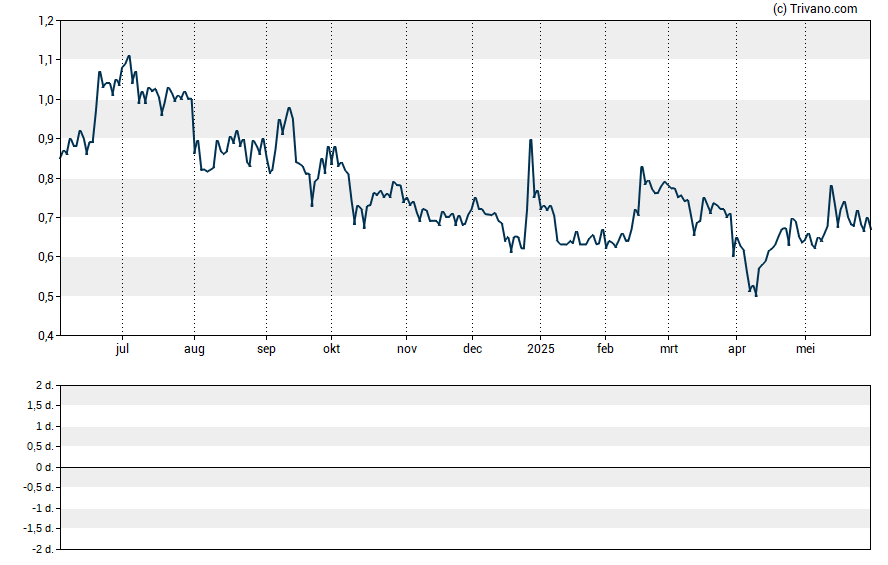
Task: Click the '0,5 d.' lower axis label
Action: (x=40, y=446)
